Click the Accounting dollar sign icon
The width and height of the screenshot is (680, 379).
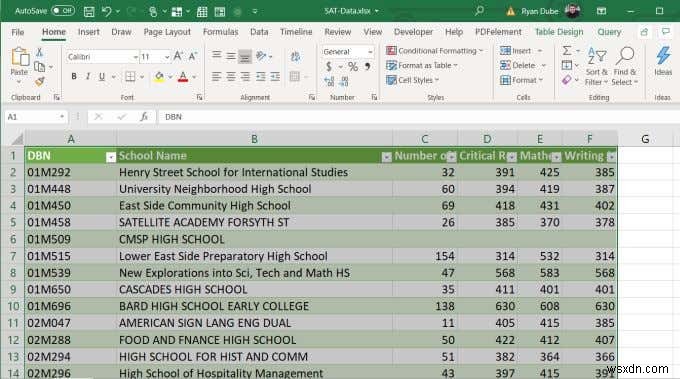[x=329, y=66]
